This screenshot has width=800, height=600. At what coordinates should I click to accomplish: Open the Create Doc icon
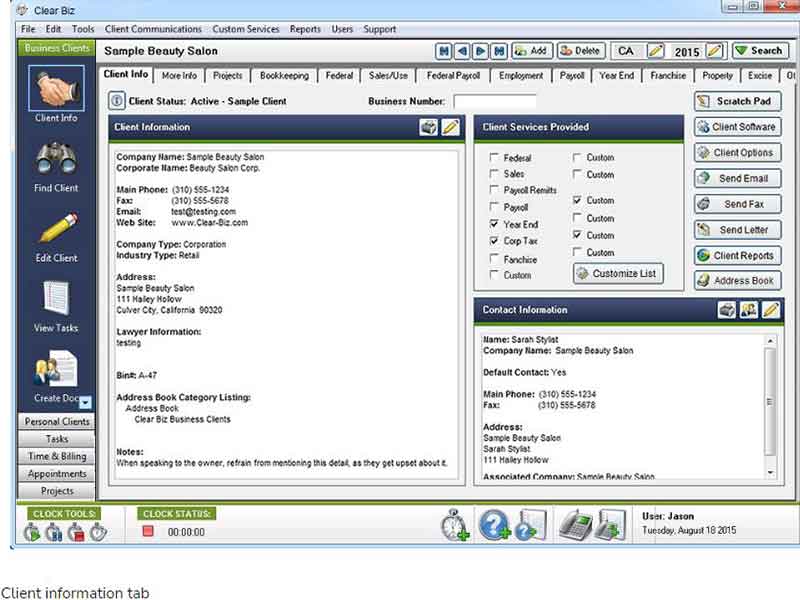[x=56, y=368]
